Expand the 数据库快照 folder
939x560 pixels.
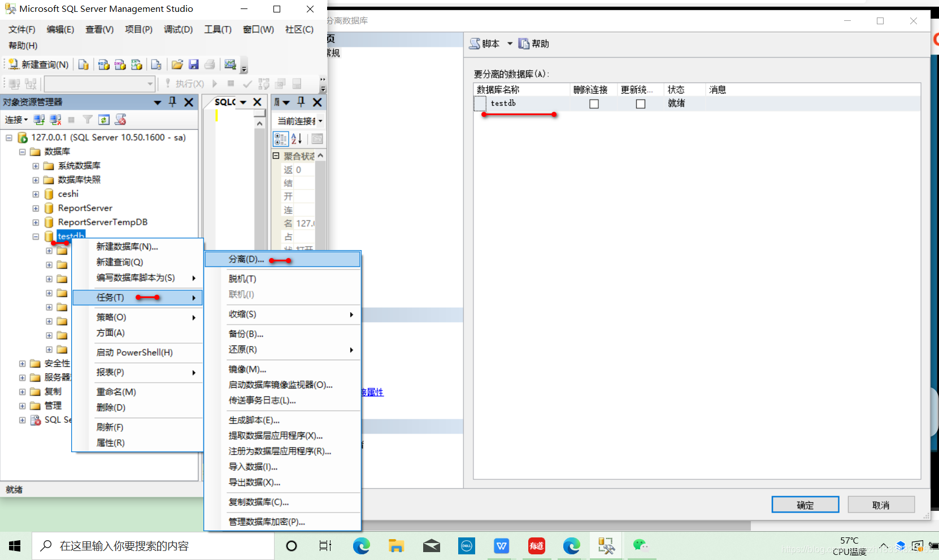36,180
